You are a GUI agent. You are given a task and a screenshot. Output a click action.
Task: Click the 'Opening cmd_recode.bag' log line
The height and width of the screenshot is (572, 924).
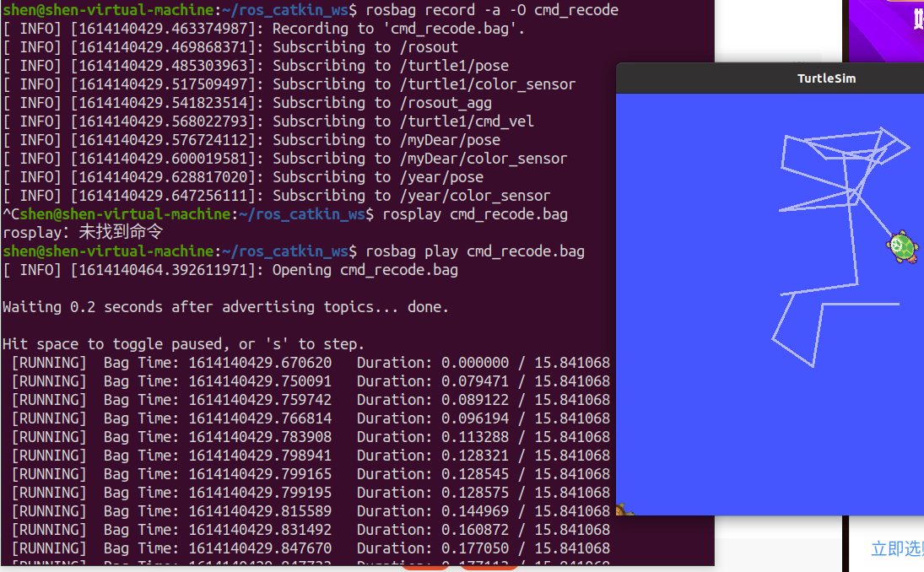[x=365, y=270]
